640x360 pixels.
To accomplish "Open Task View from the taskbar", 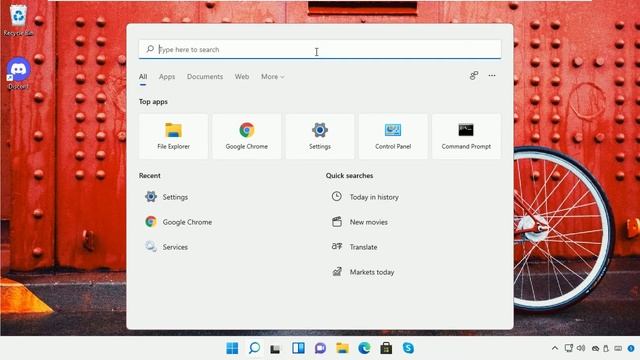I will click(276, 349).
